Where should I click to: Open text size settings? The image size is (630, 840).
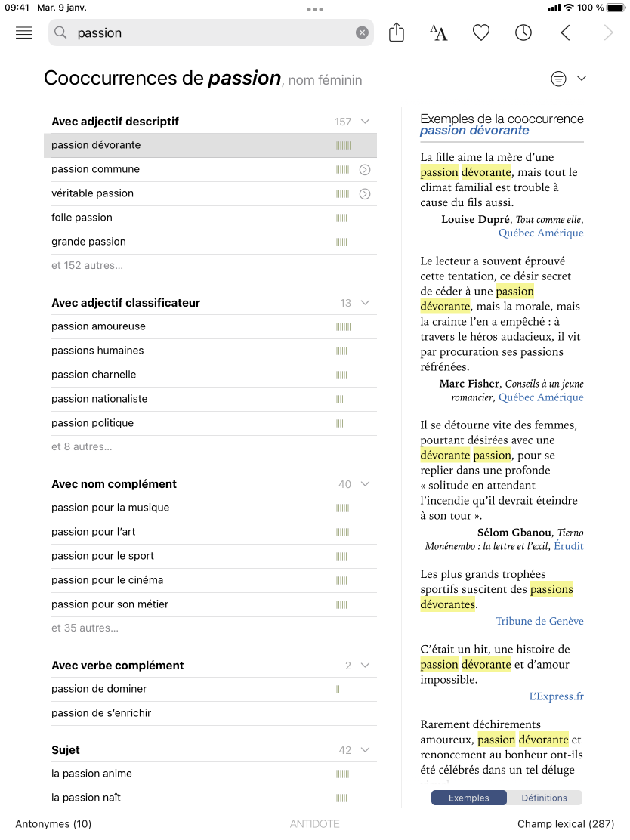click(438, 32)
